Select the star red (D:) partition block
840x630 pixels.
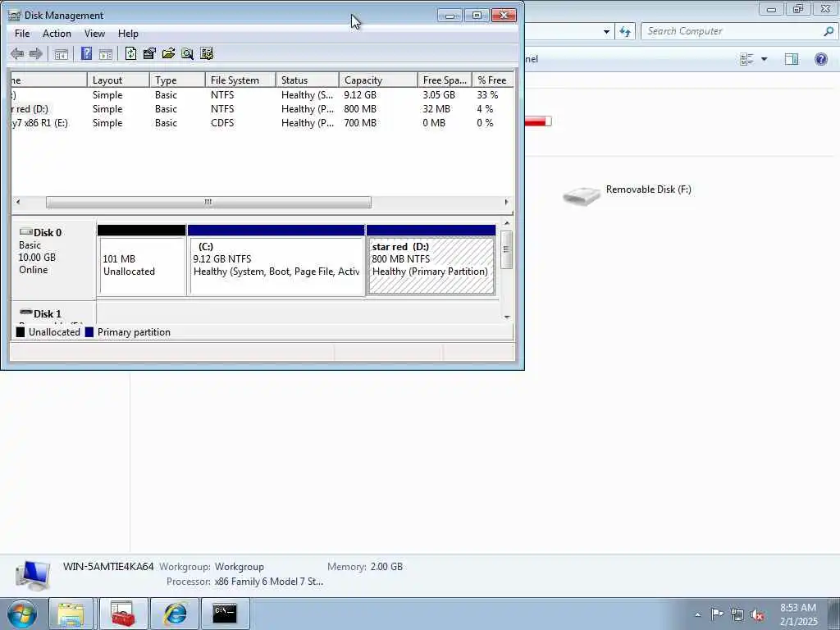point(431,260)
